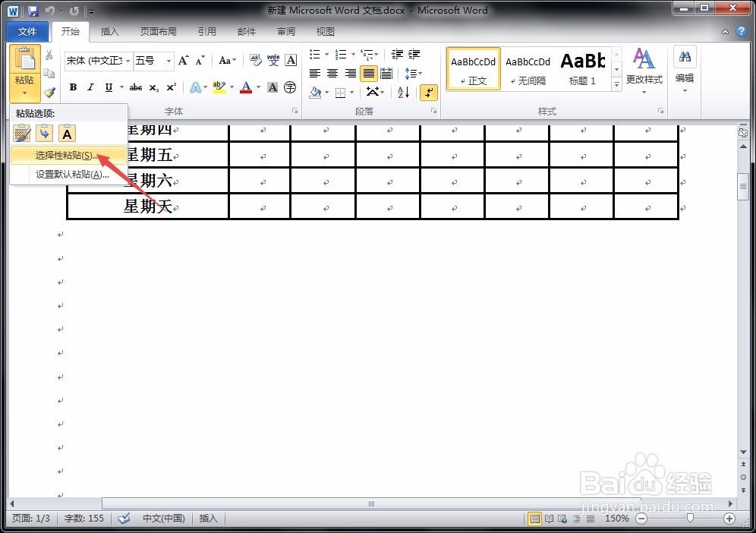Screen dimensions: 756x533
Task: Open the Font dialog launcher
Action: pyautogui.click(x=295, y=111)
